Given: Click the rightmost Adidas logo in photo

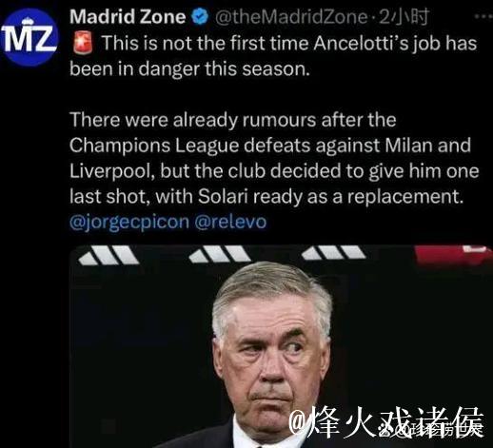Looking at the screenshot, I should coord(333,253).
